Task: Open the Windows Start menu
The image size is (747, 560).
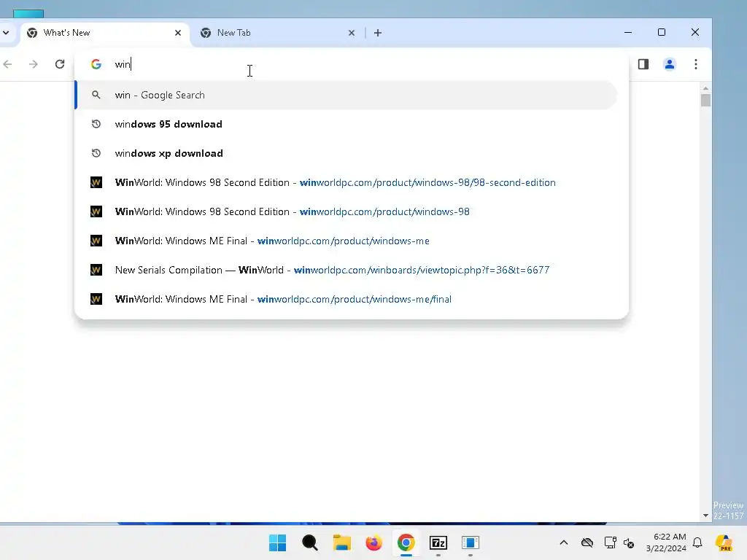Action: 277,542
